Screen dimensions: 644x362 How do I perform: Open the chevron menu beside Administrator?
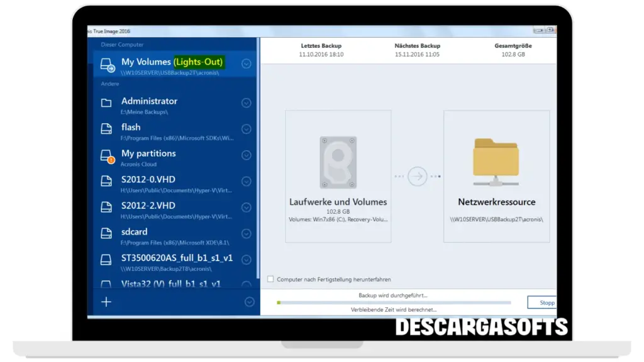point(247,103)
